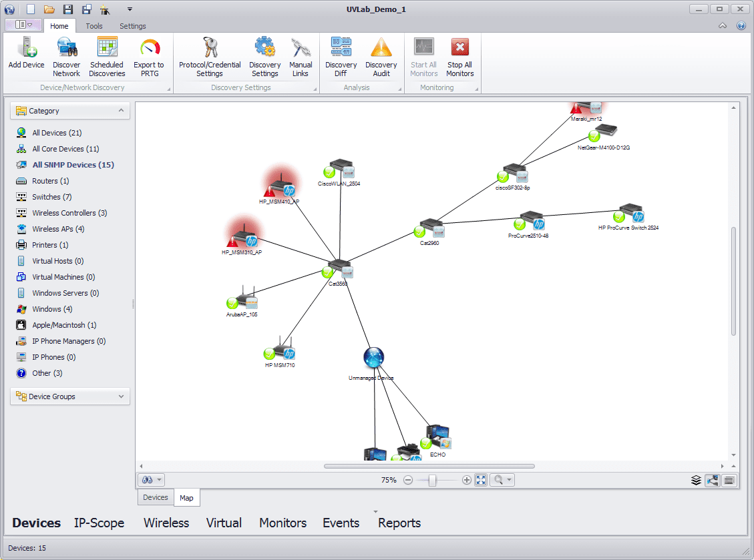This screenshot has height=560, width=754.
Task: Open the Wireless section
Action: (166, 523)
